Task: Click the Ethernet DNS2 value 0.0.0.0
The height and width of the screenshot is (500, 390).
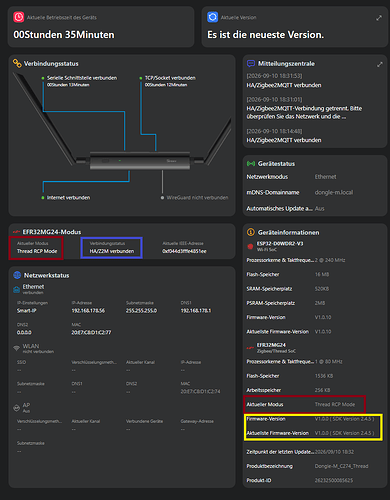Action: pyautogui.click(x=24, y=332)
